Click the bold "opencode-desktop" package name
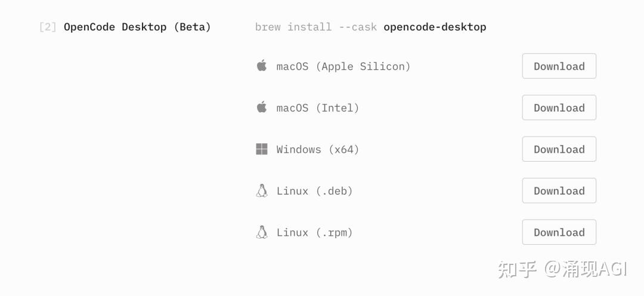644x296 pixels. click(x=435, y=27)
